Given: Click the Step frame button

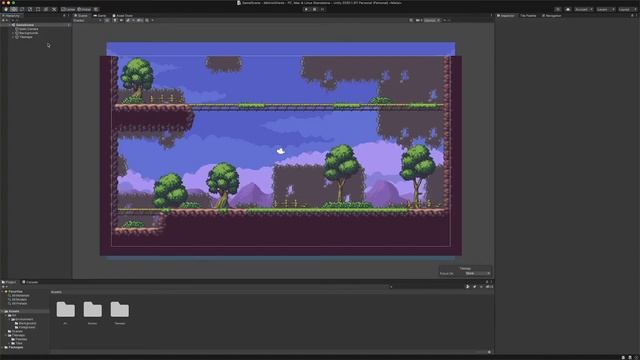Looking at the screenshot, I should 322,9.
